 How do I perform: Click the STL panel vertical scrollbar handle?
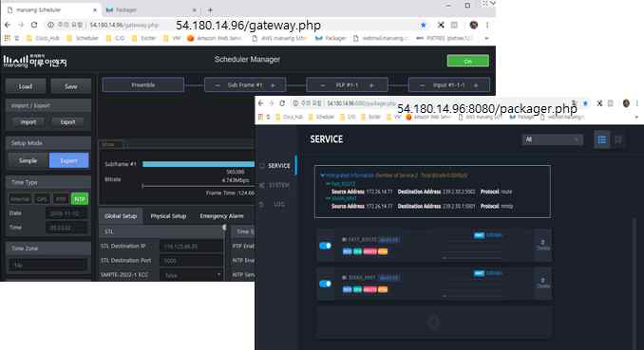coord(224,228)
